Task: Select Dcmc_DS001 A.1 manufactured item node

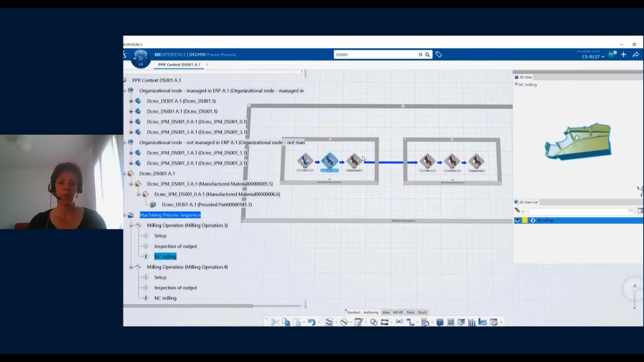Action: tap(157, 174)
